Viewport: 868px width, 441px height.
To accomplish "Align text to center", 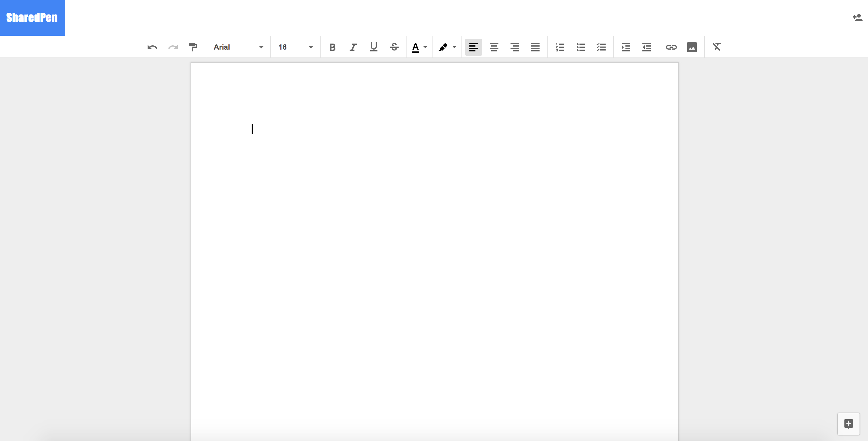I will click(494, 47).
